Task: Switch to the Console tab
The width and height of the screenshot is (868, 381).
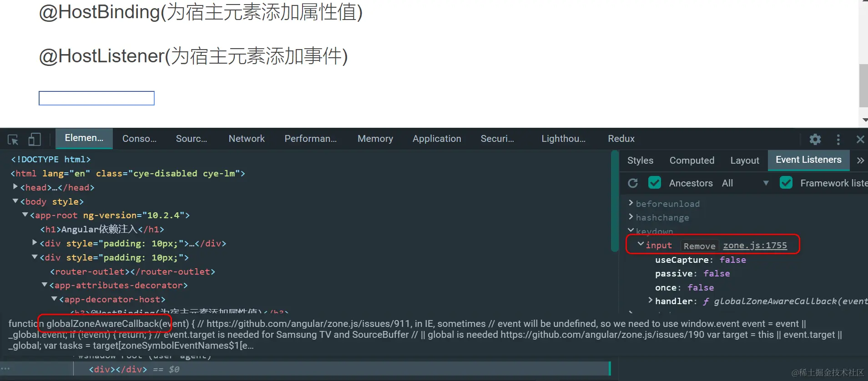Action: pyautogui.click(x=139, y=139)
